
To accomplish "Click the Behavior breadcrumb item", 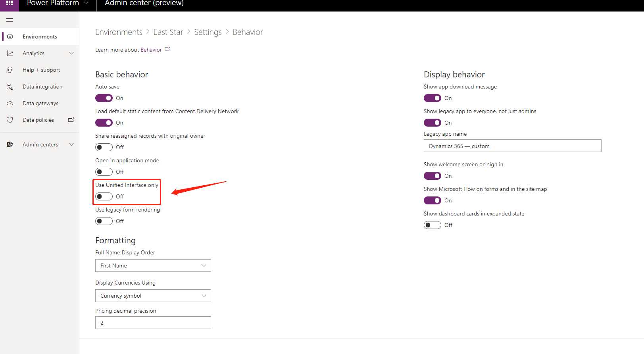I will 248,32.
